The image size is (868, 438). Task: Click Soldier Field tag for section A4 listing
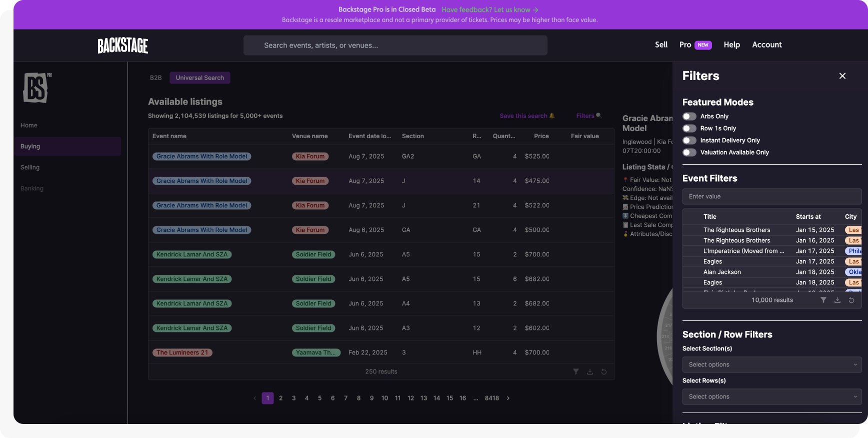point(313,303)
